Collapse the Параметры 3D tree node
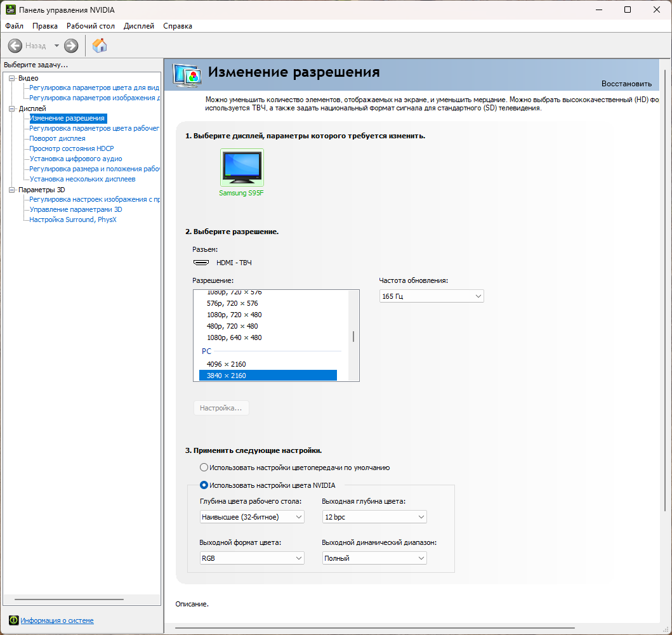Image resolution: width=672 pixels, height=635 pixels. coord(12,190)
